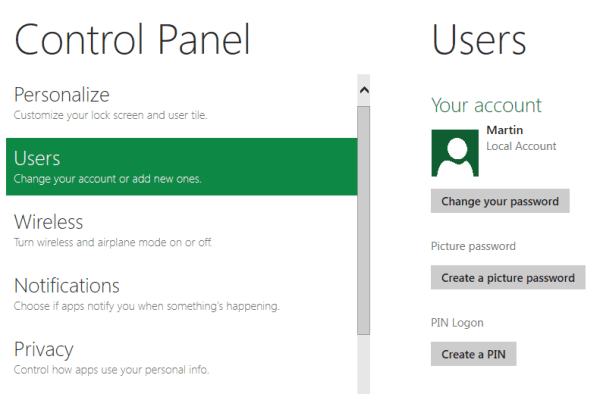
Task: Click the Martin account name
Action: coord(504,130)
